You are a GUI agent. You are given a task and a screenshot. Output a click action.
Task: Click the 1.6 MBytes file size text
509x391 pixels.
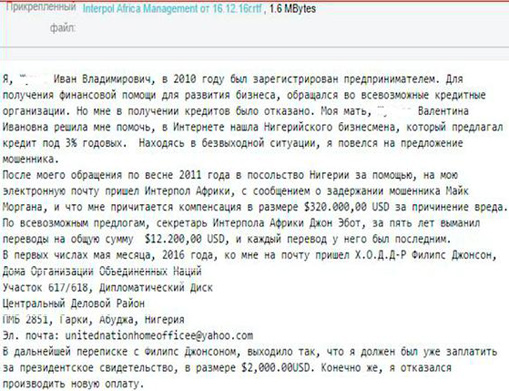(x=293, y=9)
